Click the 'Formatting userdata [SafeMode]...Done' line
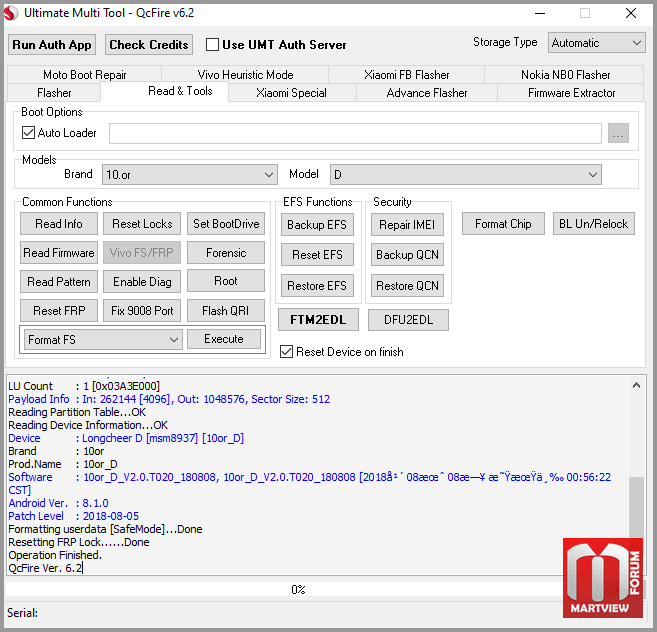657x632 pixels. [x=105, y=529]
